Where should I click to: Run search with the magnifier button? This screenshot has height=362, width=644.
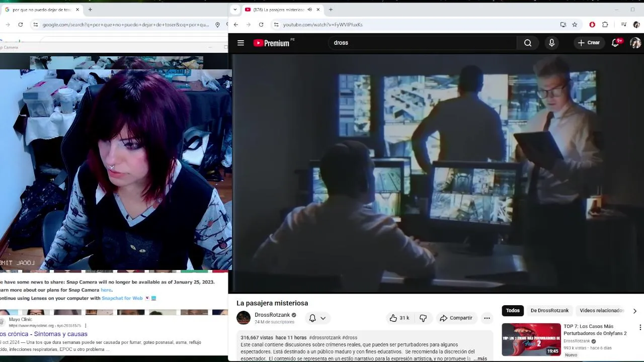coord(528,43)
